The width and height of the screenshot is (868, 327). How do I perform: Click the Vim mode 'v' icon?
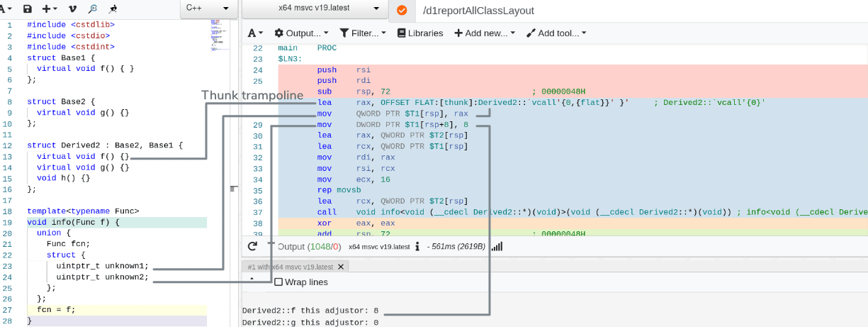tap(72, 9)
